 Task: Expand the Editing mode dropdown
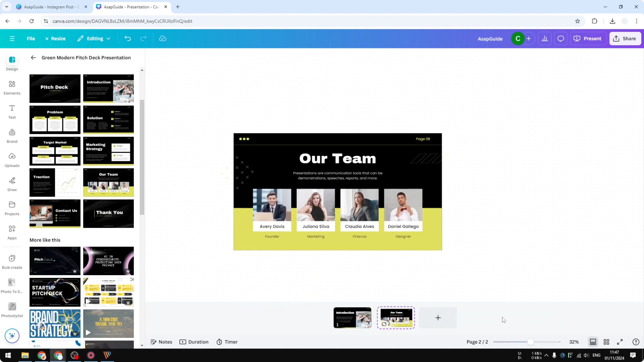coord(94,38)
